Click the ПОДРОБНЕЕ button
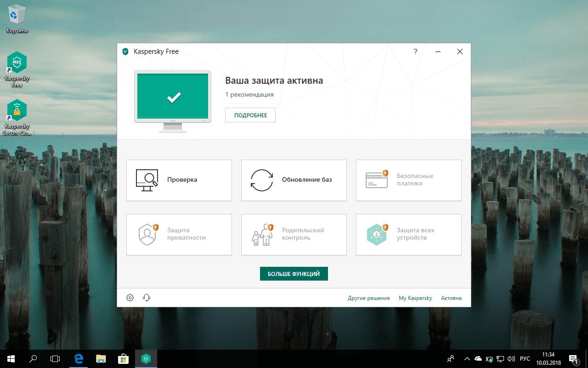The width and height of the screenshot is (588, 368). click(x=250, y=115)
